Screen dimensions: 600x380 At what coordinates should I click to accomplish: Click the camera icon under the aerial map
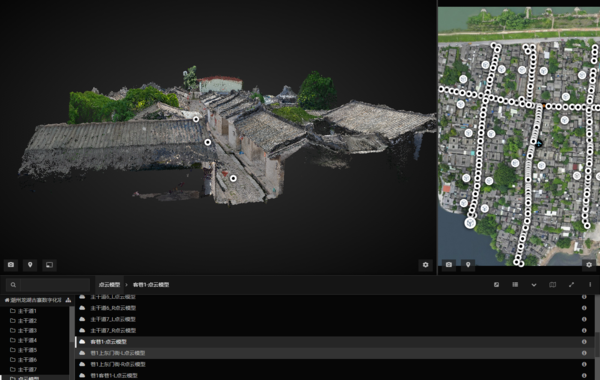tap(449, 264)
